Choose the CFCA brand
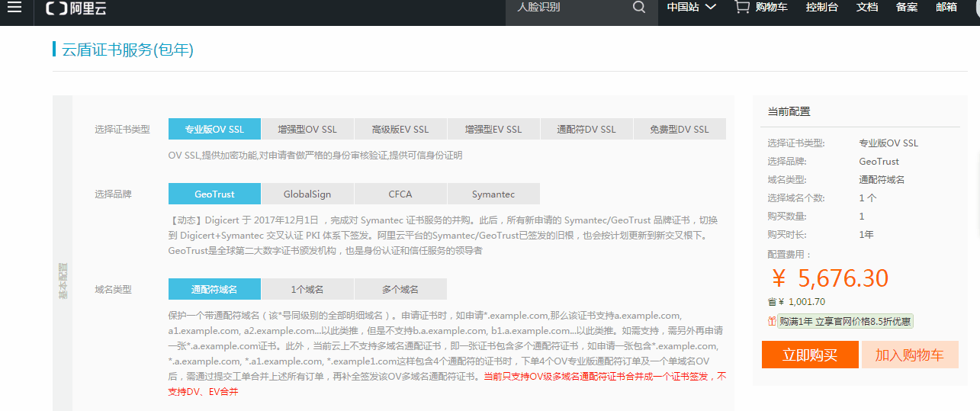980x411 pixels. [400, 194]
